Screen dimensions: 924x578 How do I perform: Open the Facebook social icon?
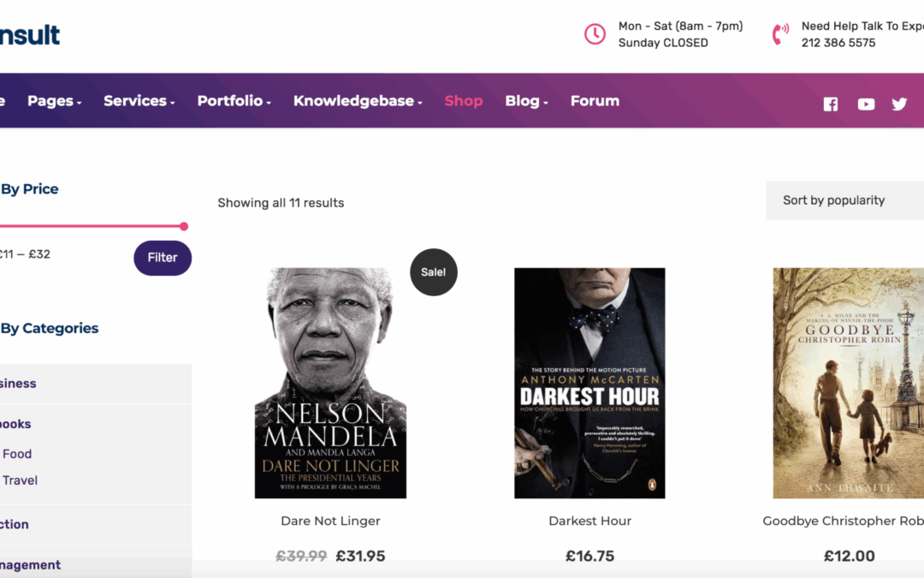tap(830, 104)
